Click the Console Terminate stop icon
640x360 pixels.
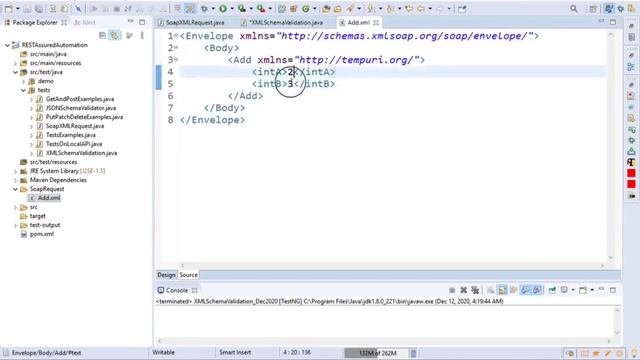[x=452, y=290]
